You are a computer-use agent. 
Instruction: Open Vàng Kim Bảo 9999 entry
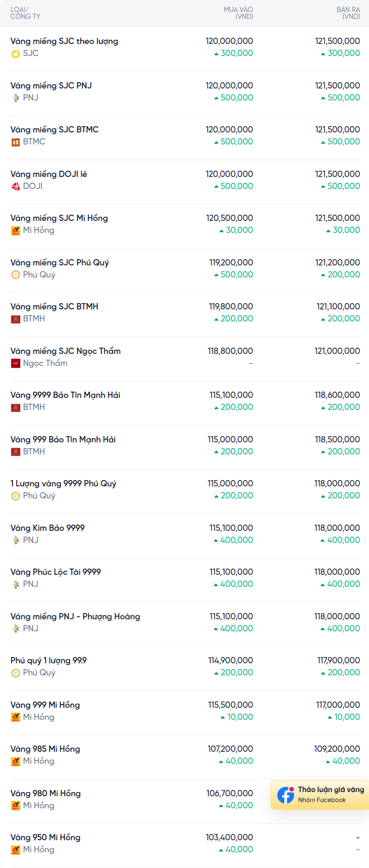click(x=48, y=528)
